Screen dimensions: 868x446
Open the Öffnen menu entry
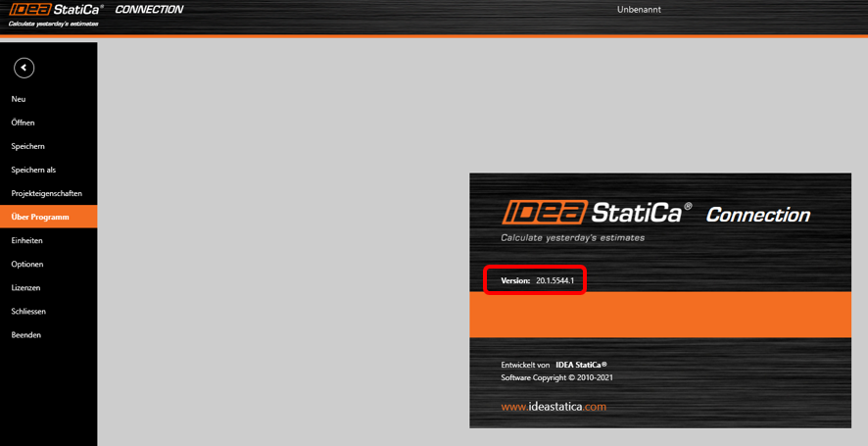coord(23,123)
